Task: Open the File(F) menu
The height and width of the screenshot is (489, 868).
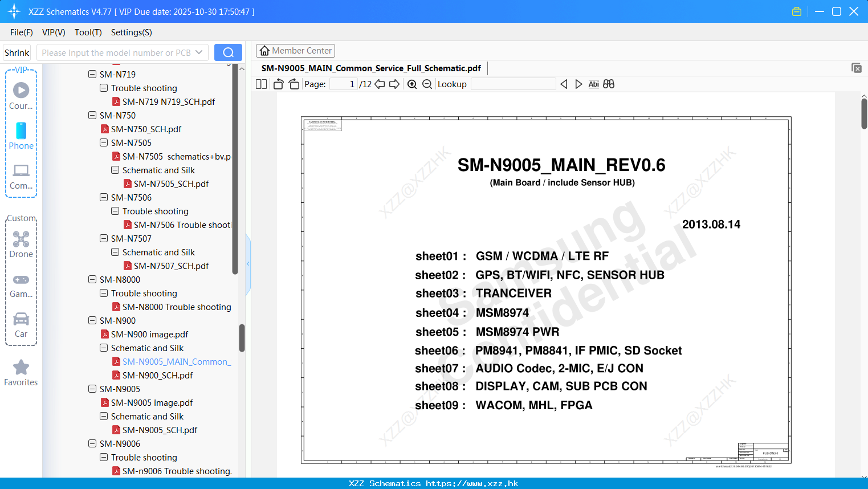Action: 22,32
